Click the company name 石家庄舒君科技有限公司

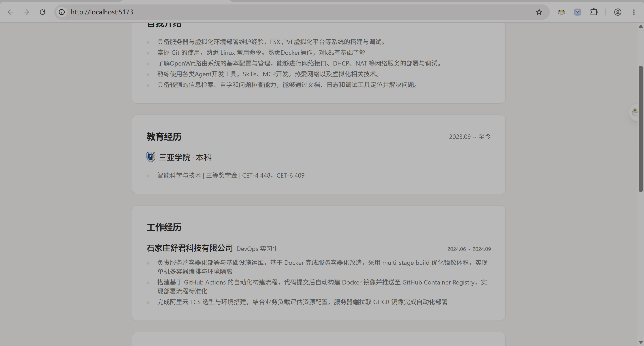click(x=190, y=248)
